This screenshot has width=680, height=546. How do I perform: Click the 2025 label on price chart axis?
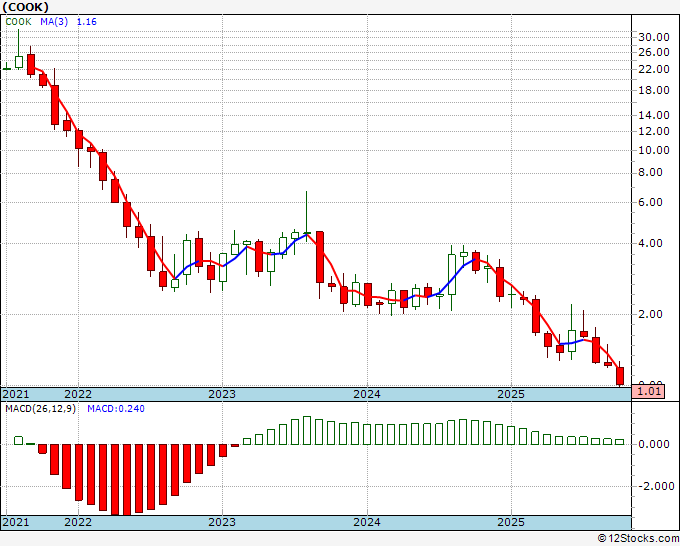511,394
